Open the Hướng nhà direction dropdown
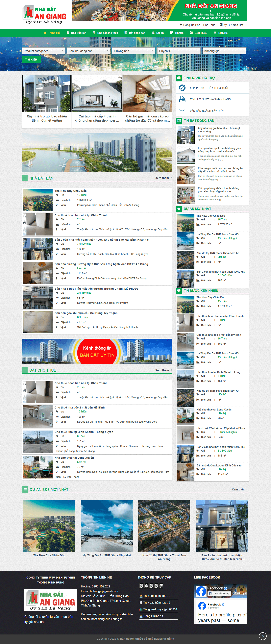The width and height of the screenshot is (271, 644). coord(134,51)
